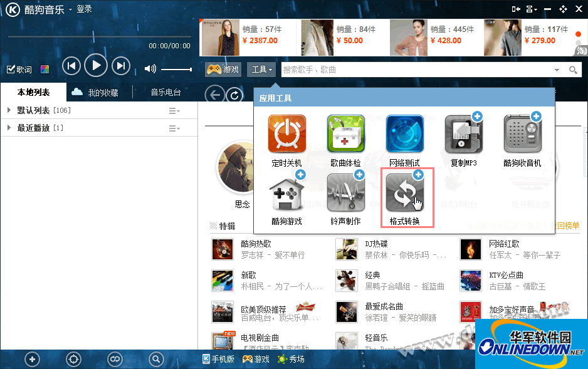
Task: Click the play mode loop icon at bottom
Action: pyautogui.click(x=115, y=360)
